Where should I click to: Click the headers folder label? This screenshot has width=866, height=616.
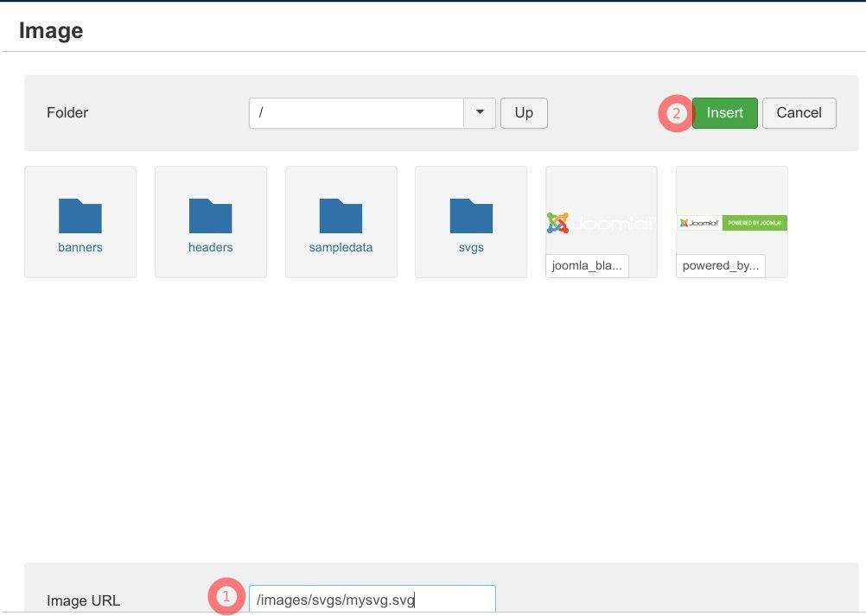[x=210, y=247]
